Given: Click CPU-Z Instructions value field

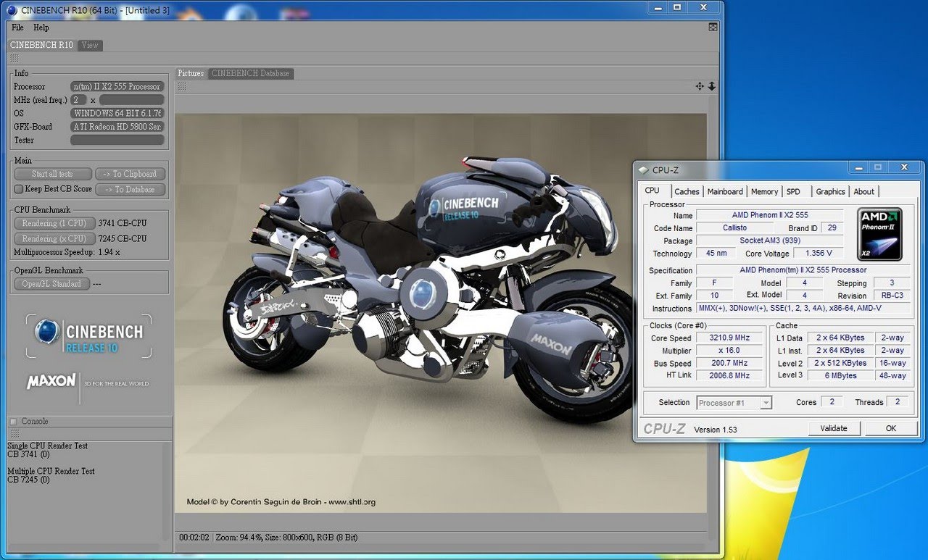Looking at the screenshot, I should [803, 309].
